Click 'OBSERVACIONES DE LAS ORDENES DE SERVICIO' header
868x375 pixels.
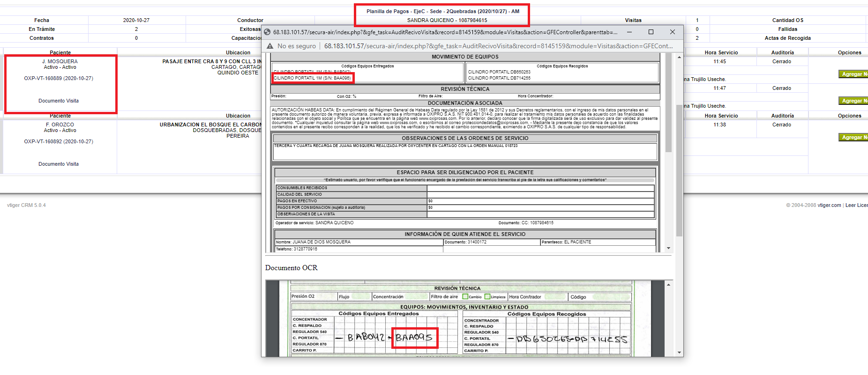pos(465,138)
